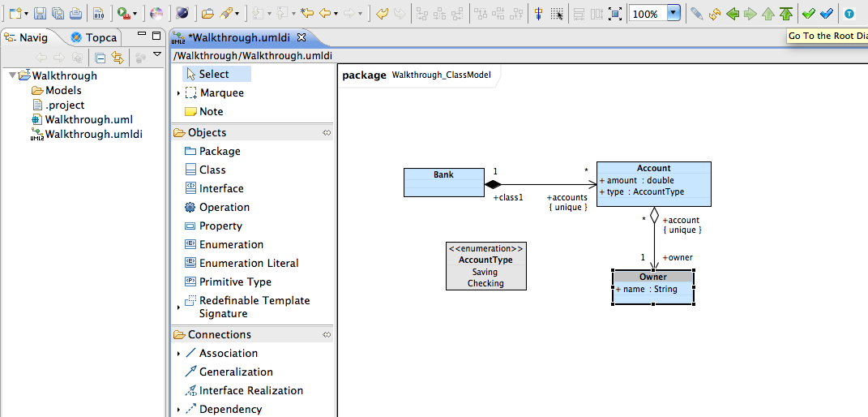Viewport: 868px width, 417px height.
Task: Pick the Class palette tool
Action: (x=205, y=170)
